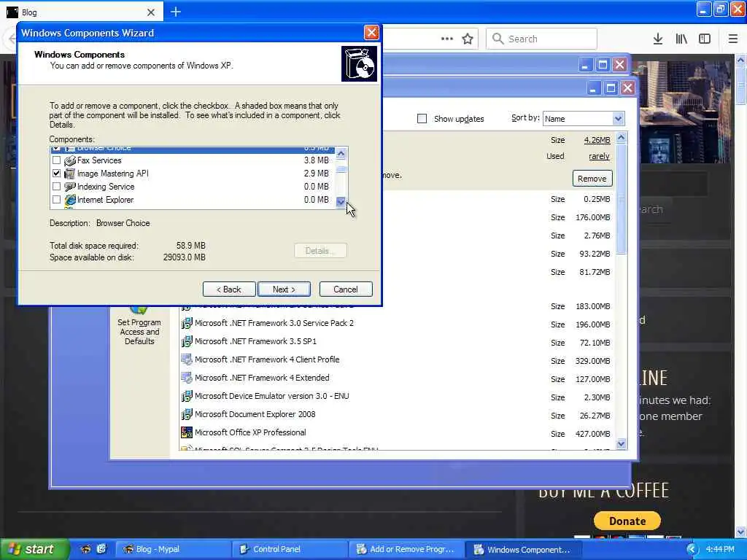Click the quick launch Mypal icon
The height and width of the screenshot is (560, 747).
click(x=86, y=549)
